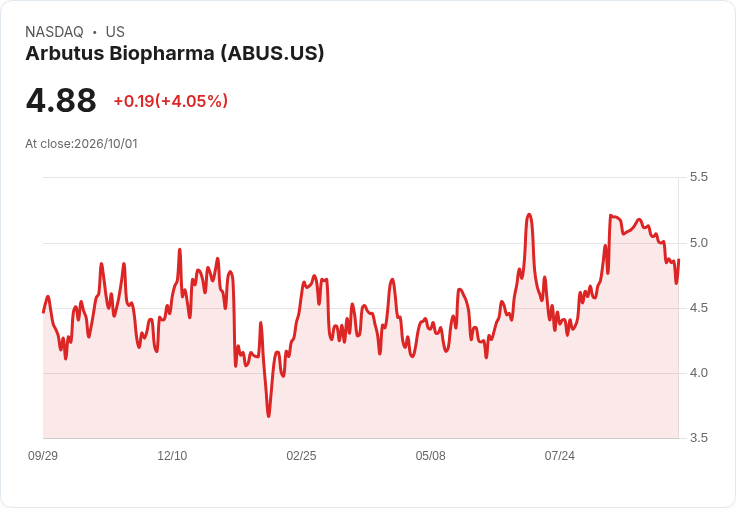Click the NASDAQ exchange label
Viewport: 736px width, 508px height.
pos(54,32)
